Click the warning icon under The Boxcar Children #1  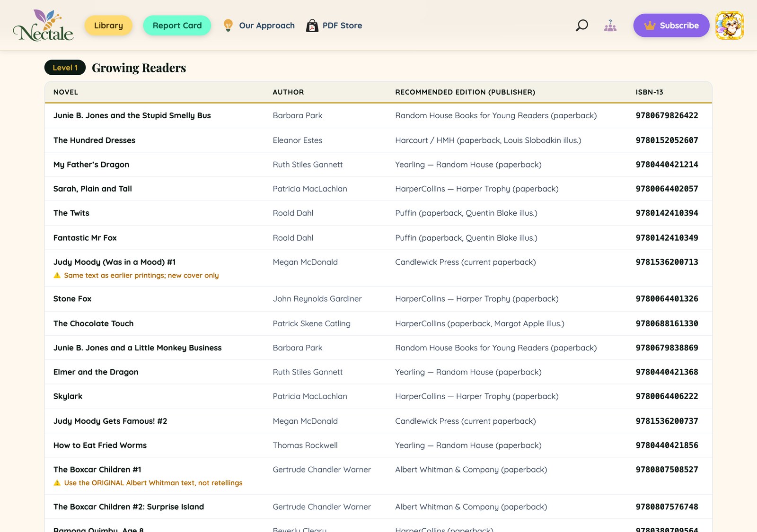pyautogui.click(x=57, y=483)
